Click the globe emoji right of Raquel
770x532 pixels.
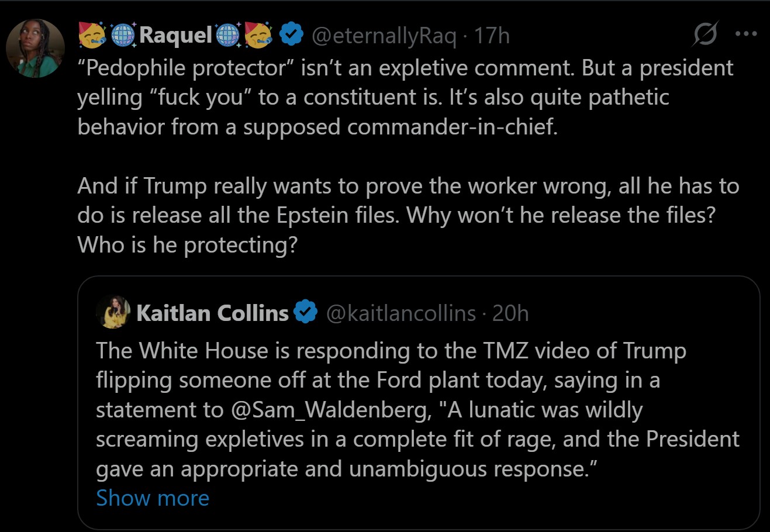point(227,36)
